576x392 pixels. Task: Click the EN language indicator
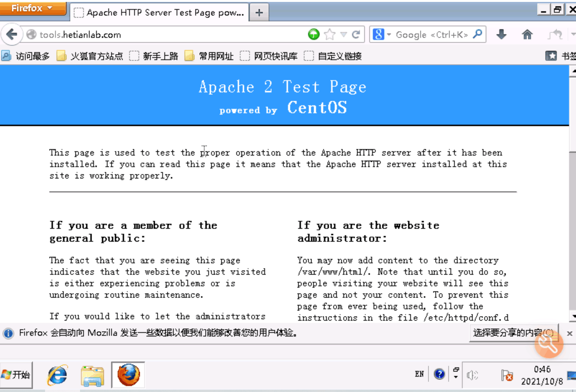click(419, 374)
